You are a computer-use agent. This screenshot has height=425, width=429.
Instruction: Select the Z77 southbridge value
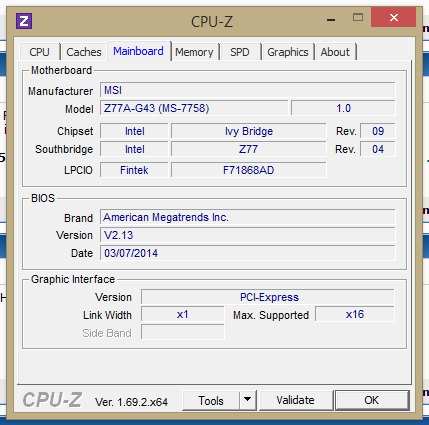[249, 149]
